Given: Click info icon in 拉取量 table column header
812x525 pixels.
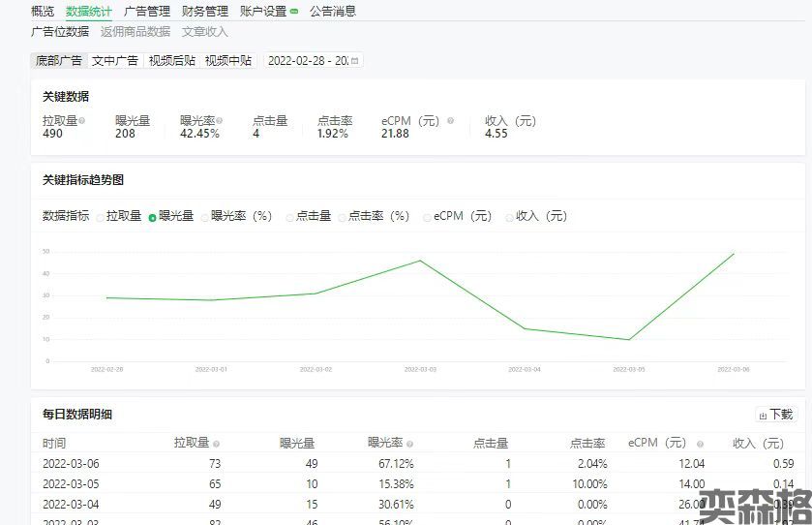Looking at the screenshot, I should (x=216, y=444).
